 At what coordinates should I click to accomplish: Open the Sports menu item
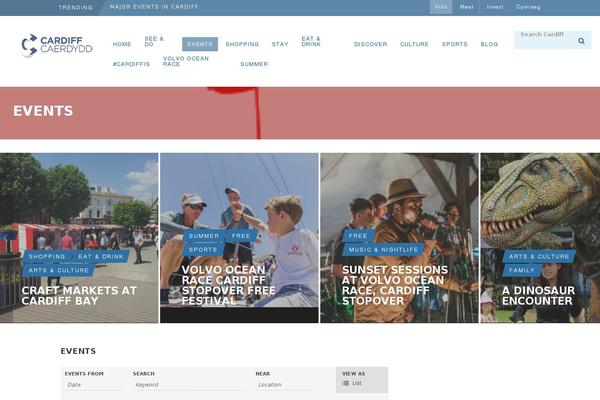pyautogui.click(x=455, y=44)
